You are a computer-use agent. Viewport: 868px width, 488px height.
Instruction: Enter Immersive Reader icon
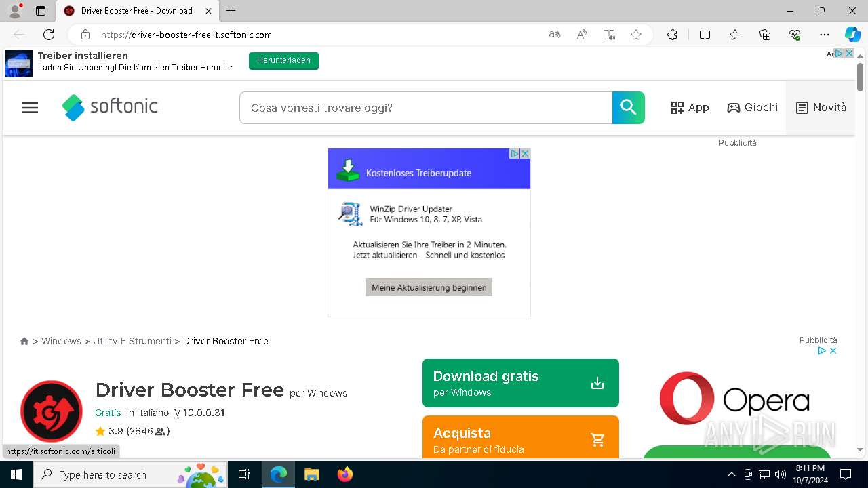609,35
